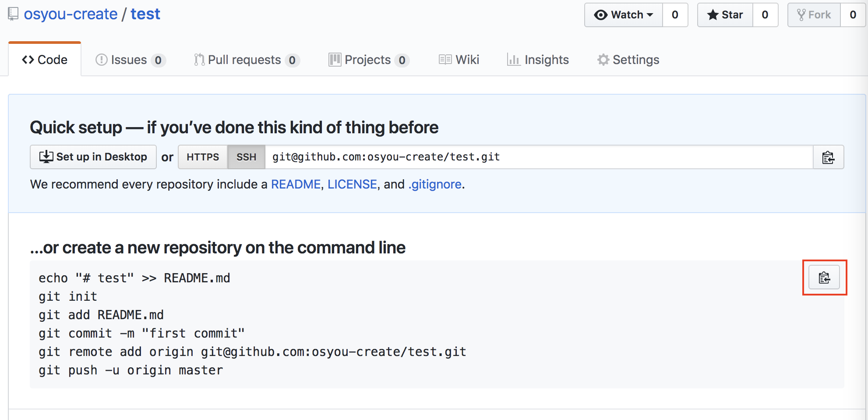Open the Watch dropdown
Viewport: 868px width, 420px height.
tap(624, 15)
